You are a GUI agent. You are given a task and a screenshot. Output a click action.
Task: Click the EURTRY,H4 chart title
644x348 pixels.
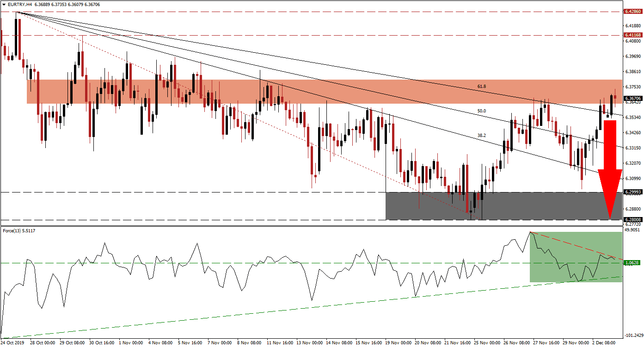tap(21, 4)
